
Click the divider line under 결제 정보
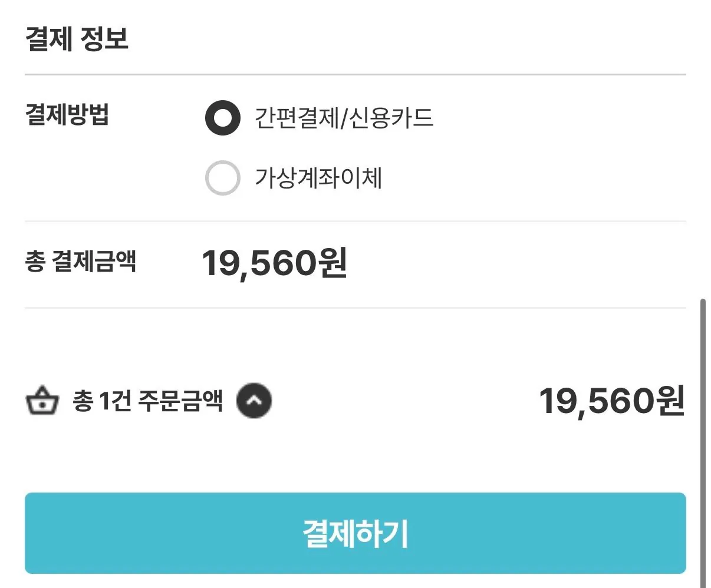[355, 75]
